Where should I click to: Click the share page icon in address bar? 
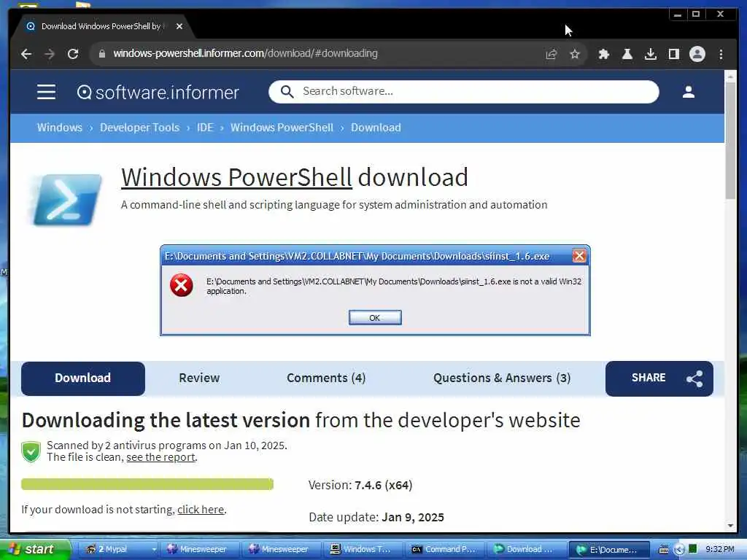[x=551, y=54]
